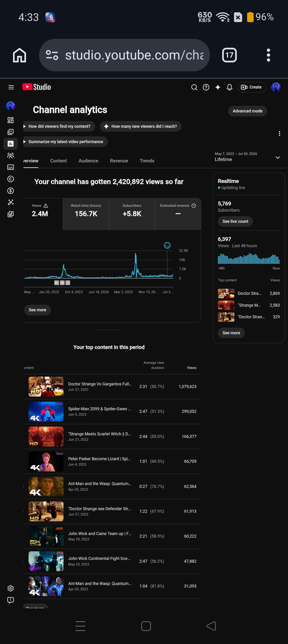Click the chart marker badge labeled 2
The image size is (288, 644).
pyautogui.click(x=68, y=283)
